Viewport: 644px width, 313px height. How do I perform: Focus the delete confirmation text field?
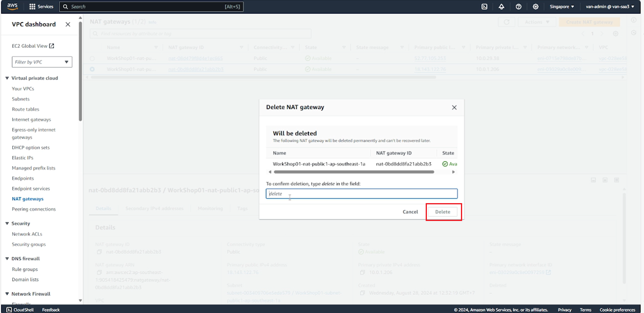pos(362,194)
